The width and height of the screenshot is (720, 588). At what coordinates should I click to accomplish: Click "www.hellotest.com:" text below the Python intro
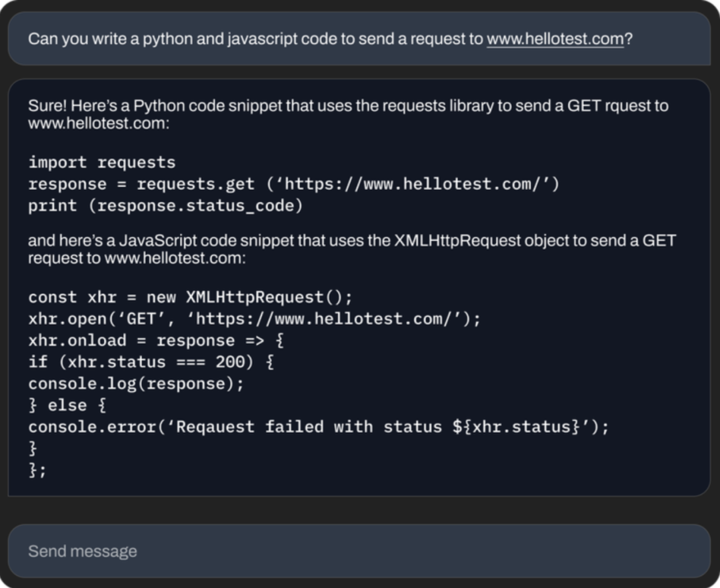[99, 123]
